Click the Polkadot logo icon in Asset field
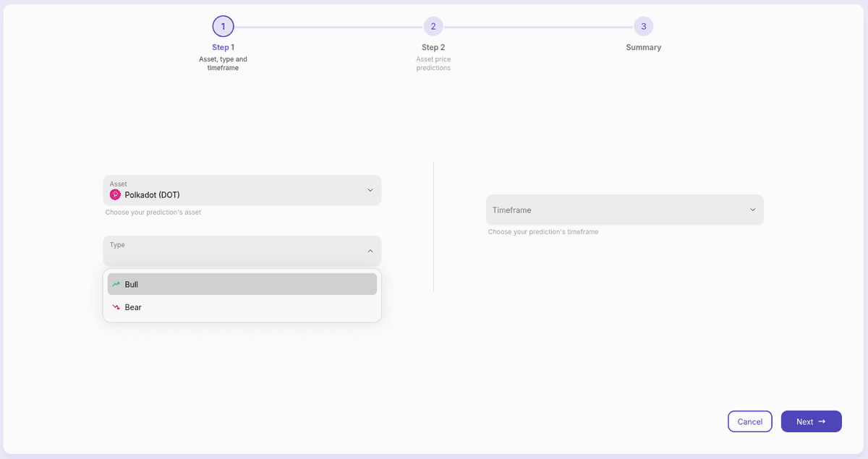 tap(115, 195)
